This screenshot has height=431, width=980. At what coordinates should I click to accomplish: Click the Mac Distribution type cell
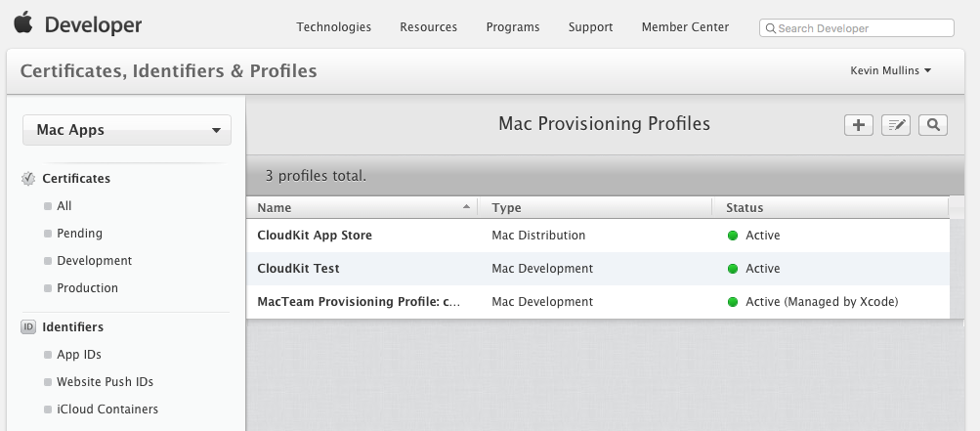pyautogui.click(x=538, y=236)
